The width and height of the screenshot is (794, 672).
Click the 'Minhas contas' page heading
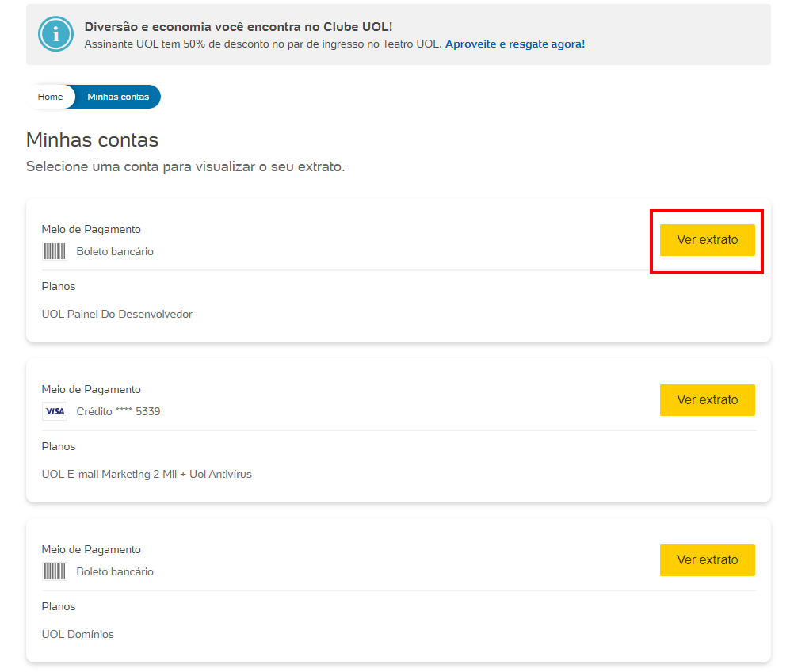(92, 139)
